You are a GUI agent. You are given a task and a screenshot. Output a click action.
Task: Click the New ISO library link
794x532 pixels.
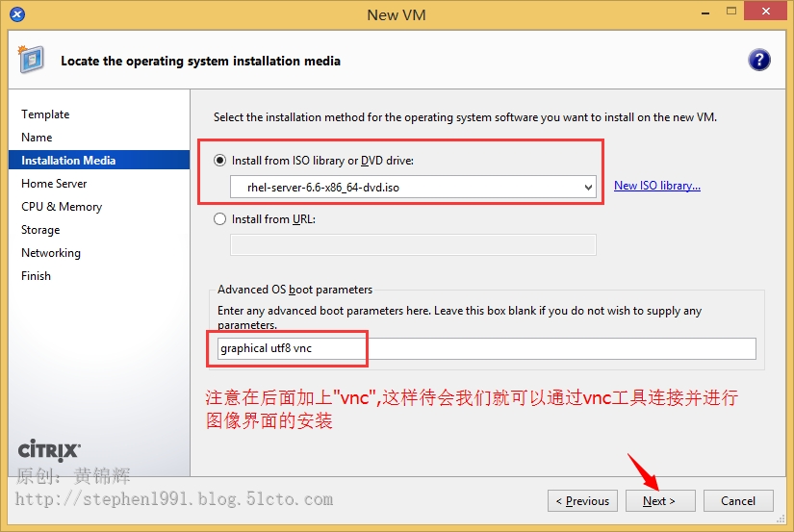pos(656,186)
